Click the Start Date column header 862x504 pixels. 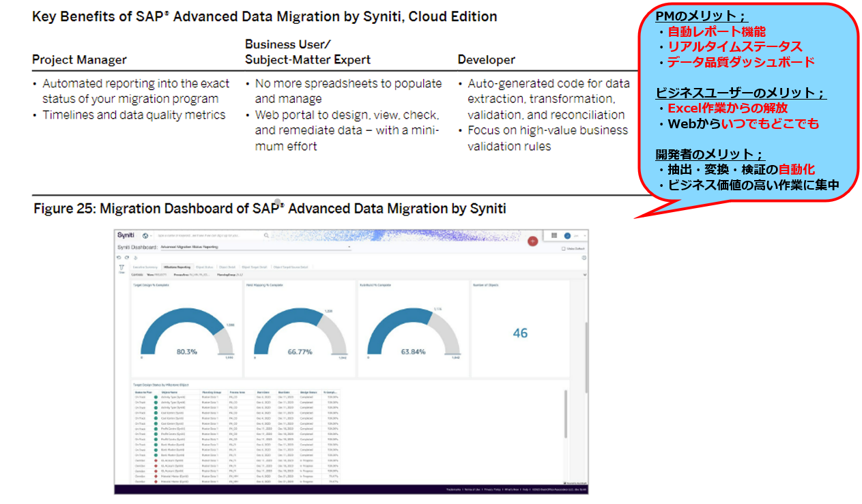click(264, 392)
